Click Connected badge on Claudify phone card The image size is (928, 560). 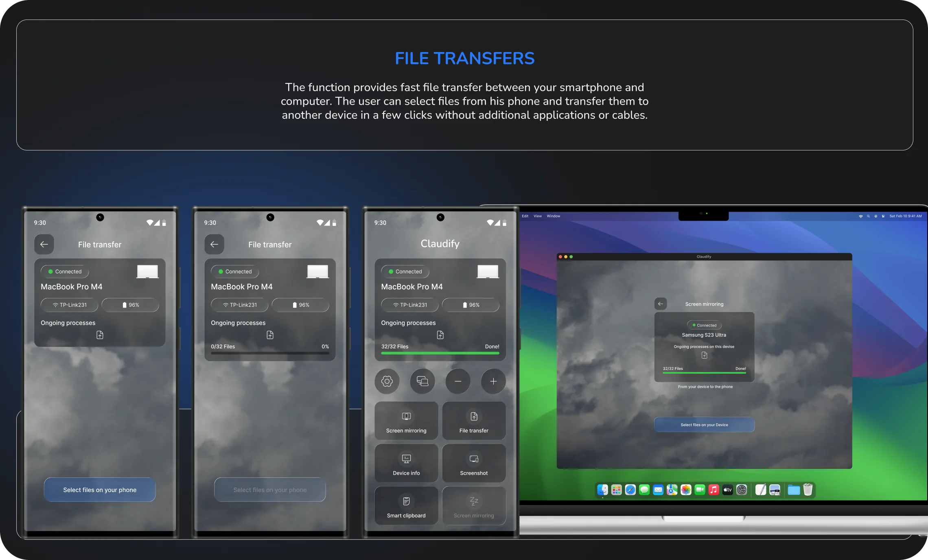[405, 271]
